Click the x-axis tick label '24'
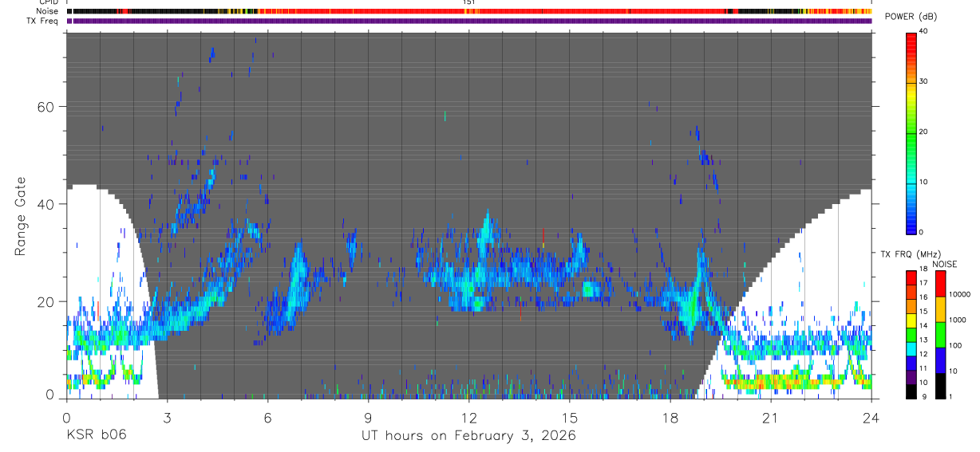 (871, 418)
